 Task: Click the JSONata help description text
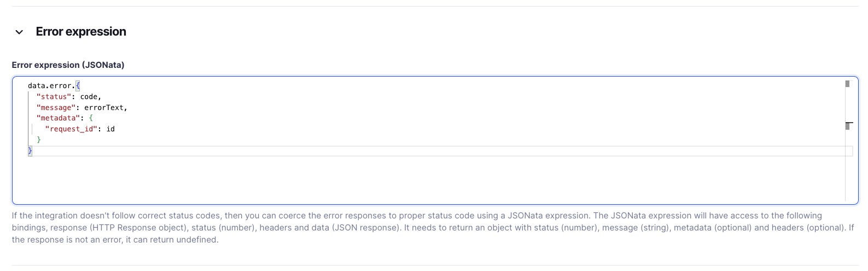point(433,228)
